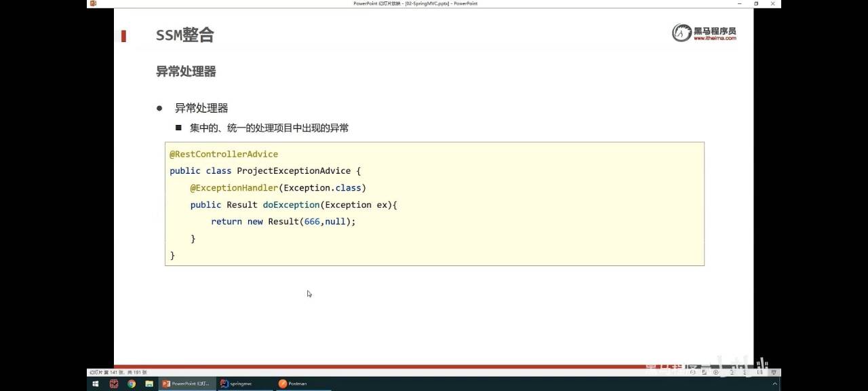Viewport: 868px width, 391px height.
Task: Launch Chrome from the taskbar
Action: click(x=132, y=384)
